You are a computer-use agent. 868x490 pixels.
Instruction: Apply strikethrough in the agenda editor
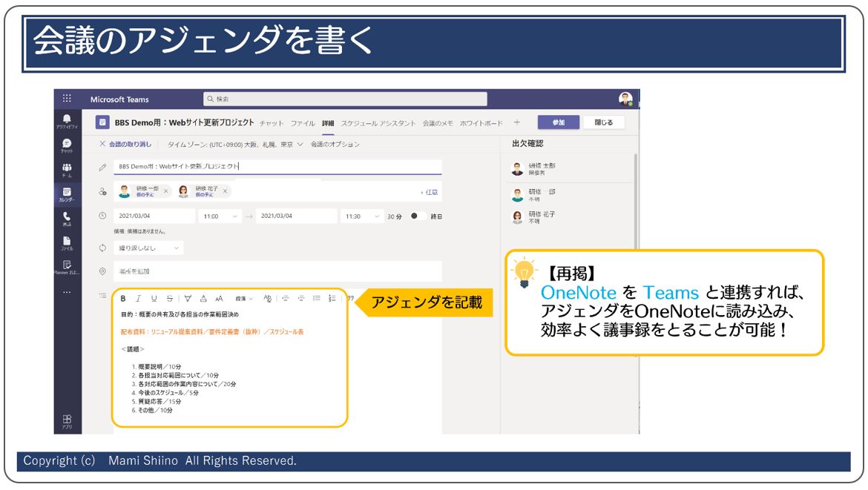tap(170, 299)
